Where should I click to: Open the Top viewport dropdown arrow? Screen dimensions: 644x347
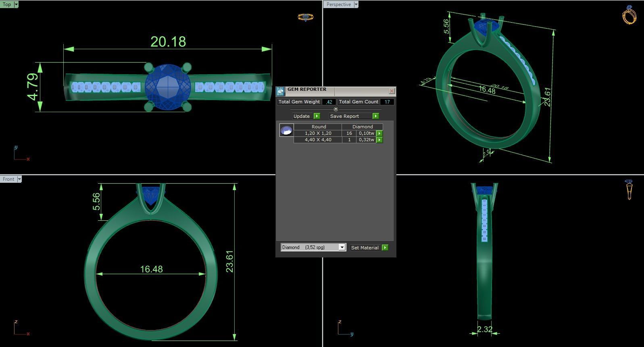coord(16,4)
